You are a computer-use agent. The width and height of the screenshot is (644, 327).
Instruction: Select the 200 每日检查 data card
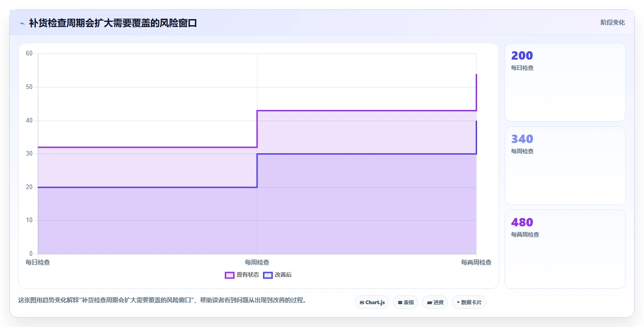[565, 82]
